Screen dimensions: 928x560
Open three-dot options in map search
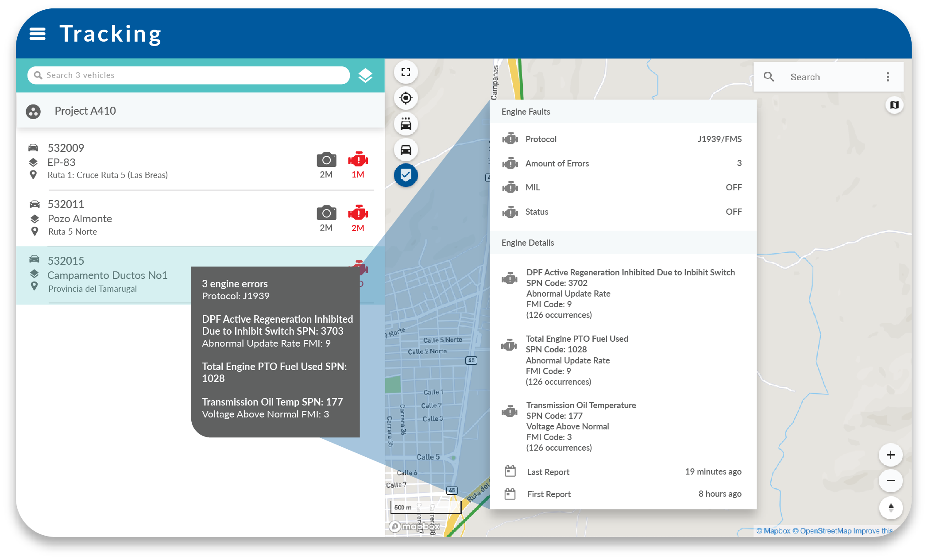(887, 77)
